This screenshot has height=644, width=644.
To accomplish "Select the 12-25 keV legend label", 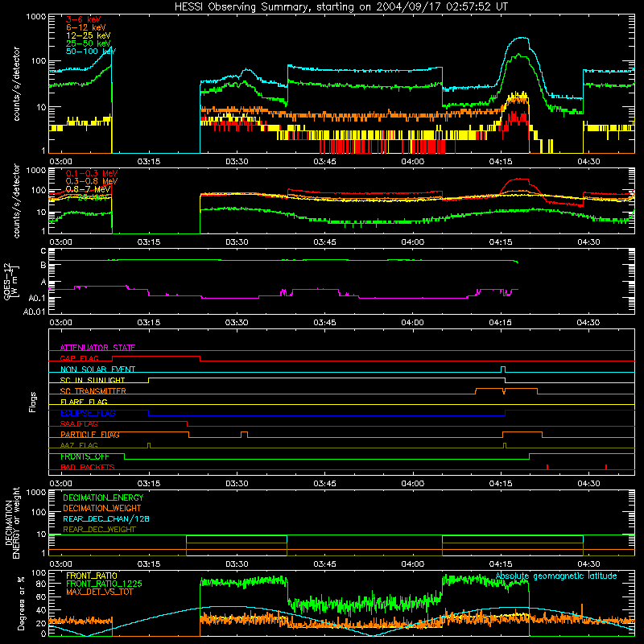I will (x=89, y=35).
